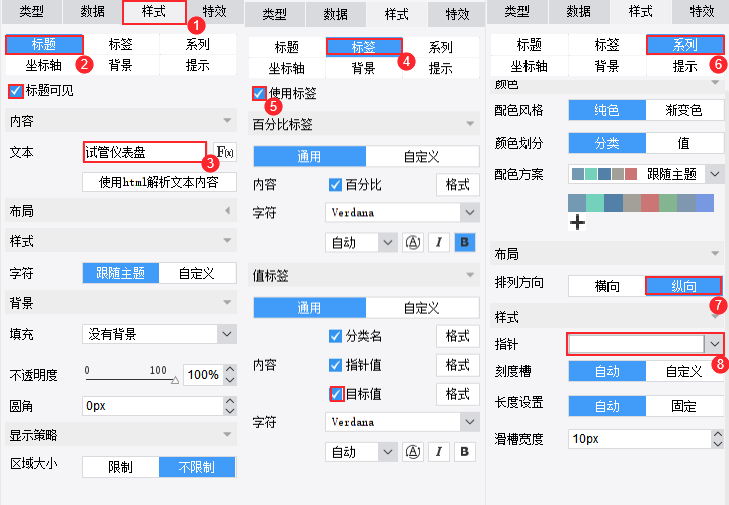Collapse the 百分比标签 section header
Screen dimensions: 729x505
pyautogui.click(x=470, y=124)
